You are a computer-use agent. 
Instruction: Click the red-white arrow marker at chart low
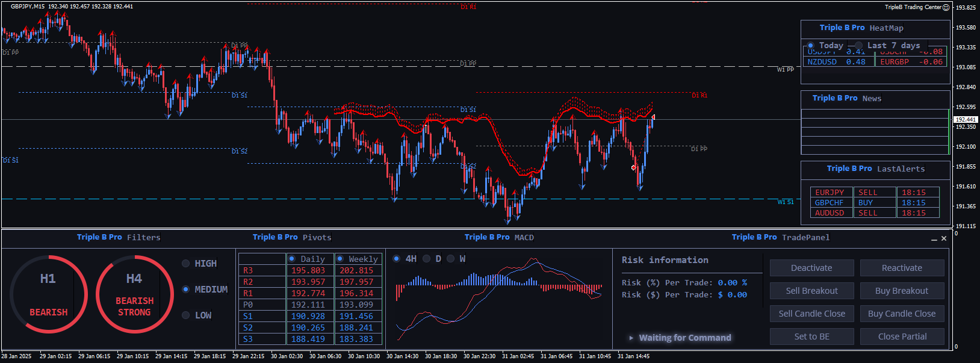(634, 168)
